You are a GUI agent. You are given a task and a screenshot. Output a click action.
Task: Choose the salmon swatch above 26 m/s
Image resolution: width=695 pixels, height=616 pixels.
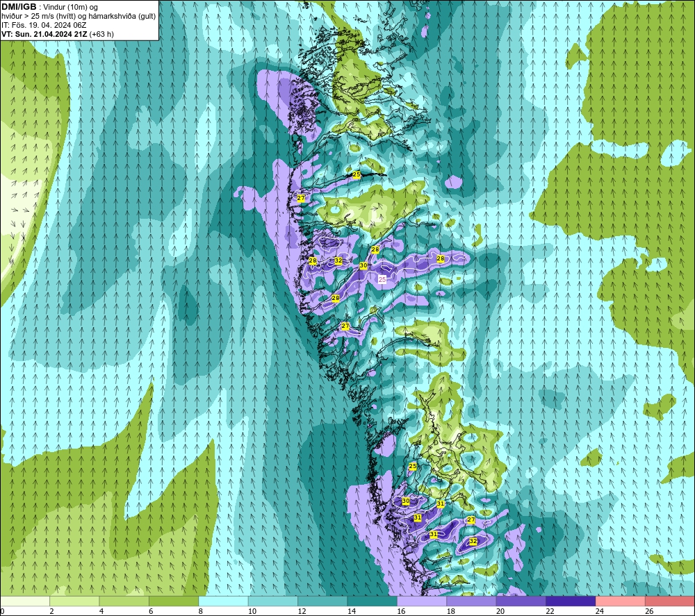point(670,601)
